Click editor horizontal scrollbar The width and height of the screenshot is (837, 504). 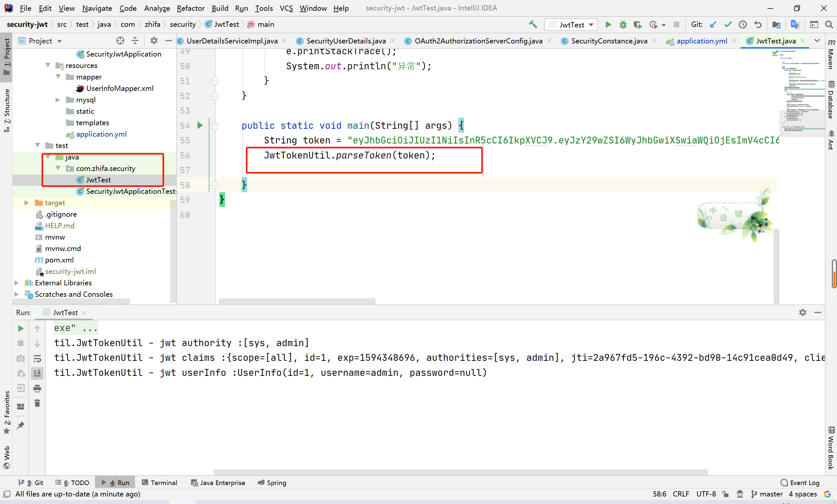[297, 301]
